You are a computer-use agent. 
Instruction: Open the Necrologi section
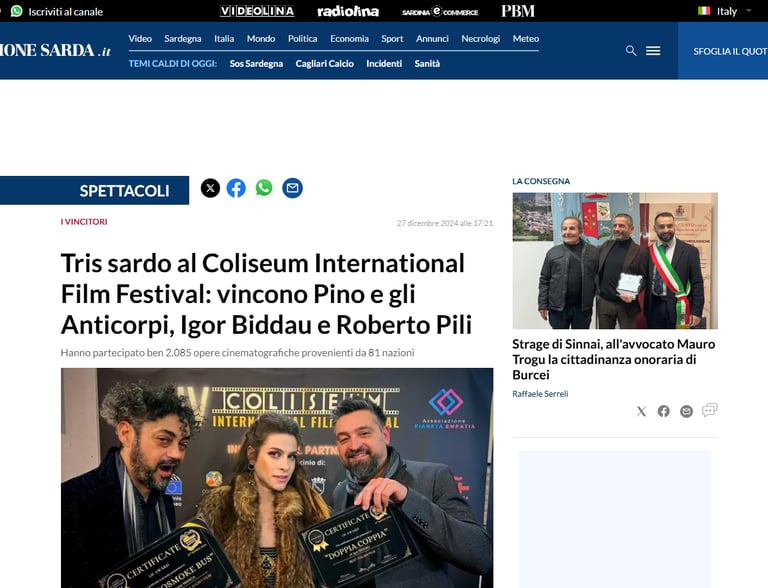[480, 39]
